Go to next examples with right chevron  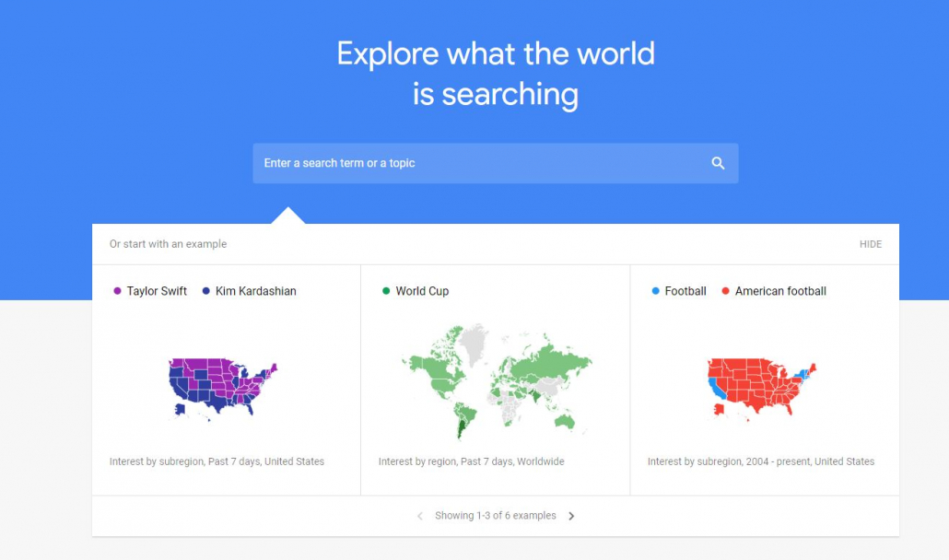click(x=571, y=516)
